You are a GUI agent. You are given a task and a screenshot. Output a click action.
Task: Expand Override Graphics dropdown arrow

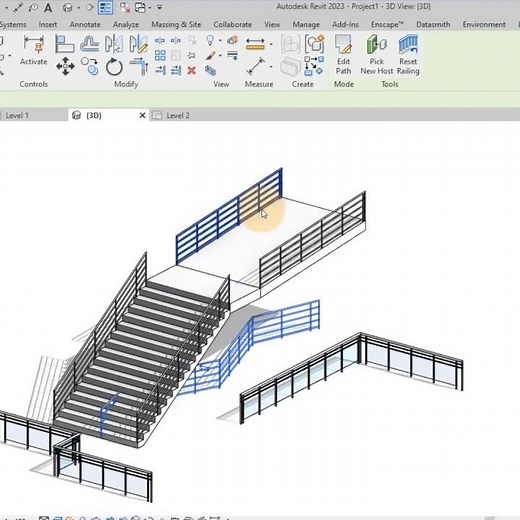click(x=220, y=55)
